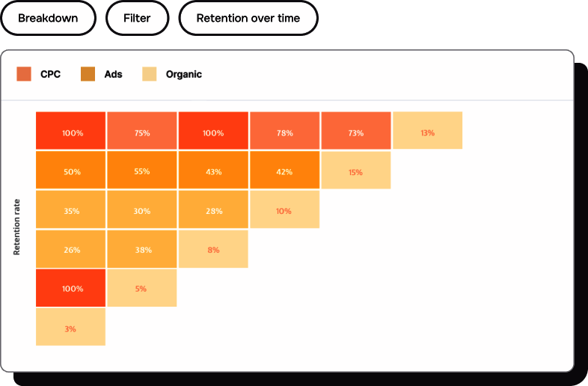Click the 73% retention cell
The image size is (588, 386).
355,133
